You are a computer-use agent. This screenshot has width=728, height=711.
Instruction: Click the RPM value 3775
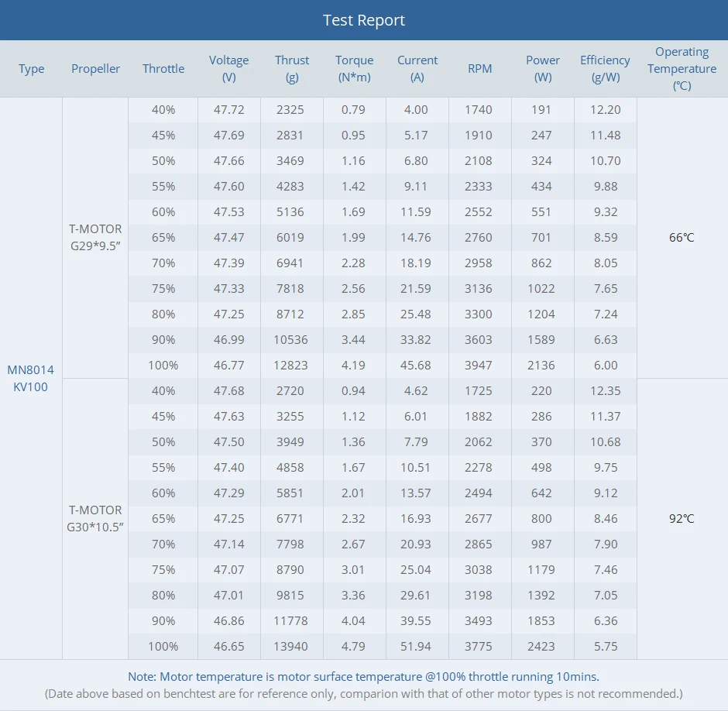point(479,646)
